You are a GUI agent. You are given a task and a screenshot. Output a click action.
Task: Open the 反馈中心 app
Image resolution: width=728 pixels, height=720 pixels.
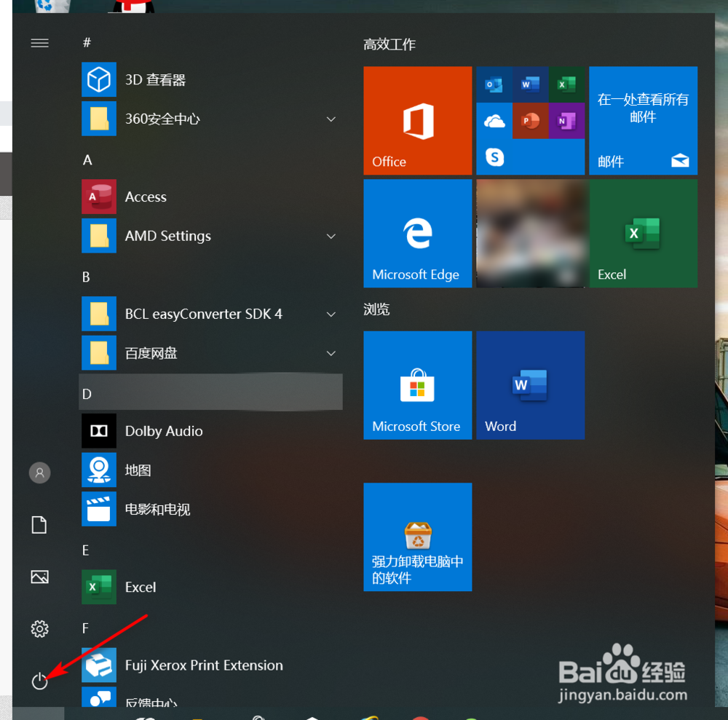[x=211, y=697]
